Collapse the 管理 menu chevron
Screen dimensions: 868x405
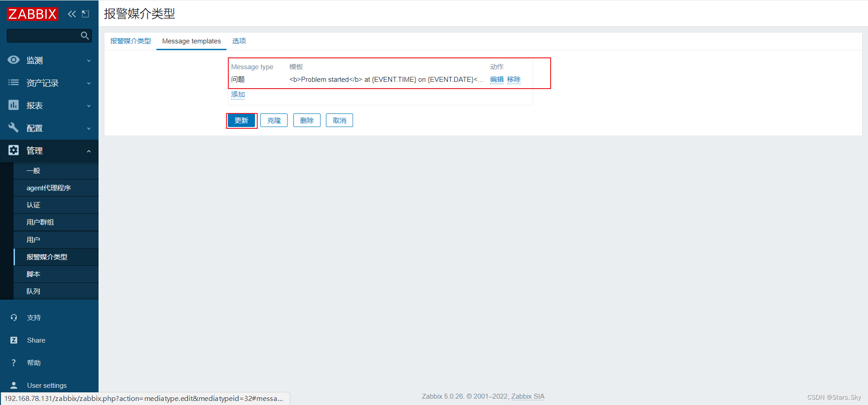pyautogui.click(x=89, y=151)
